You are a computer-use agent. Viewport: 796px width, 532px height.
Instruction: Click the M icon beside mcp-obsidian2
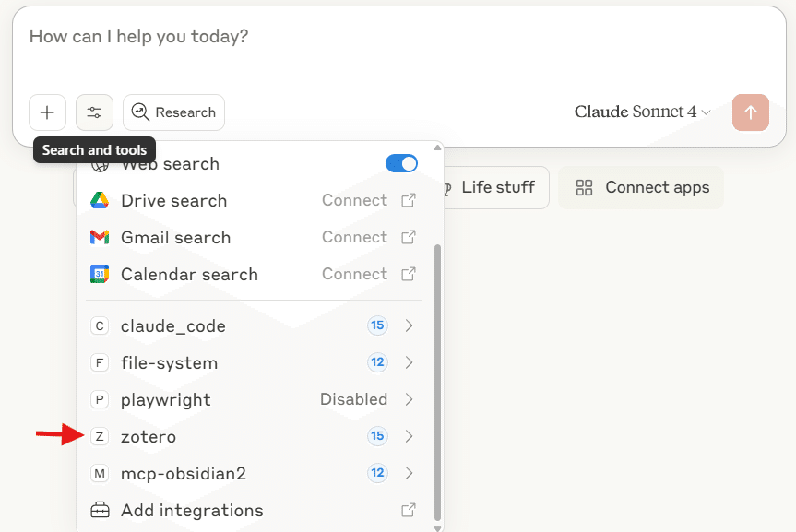100,473
